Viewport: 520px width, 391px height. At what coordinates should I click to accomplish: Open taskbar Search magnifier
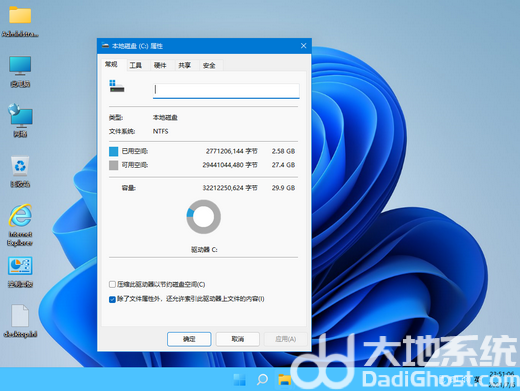pyautogui.click(x=262, y=379)
